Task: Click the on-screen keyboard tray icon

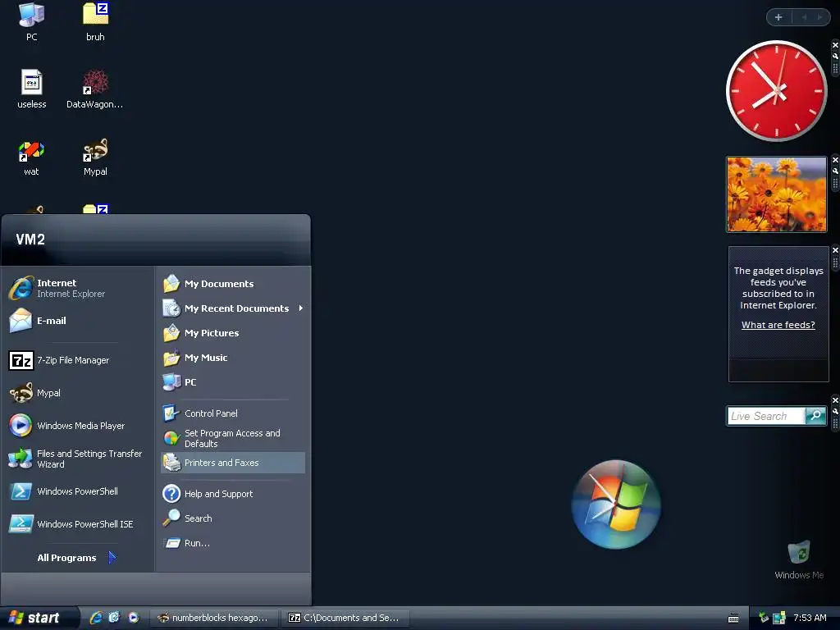Action: (733, 619)
